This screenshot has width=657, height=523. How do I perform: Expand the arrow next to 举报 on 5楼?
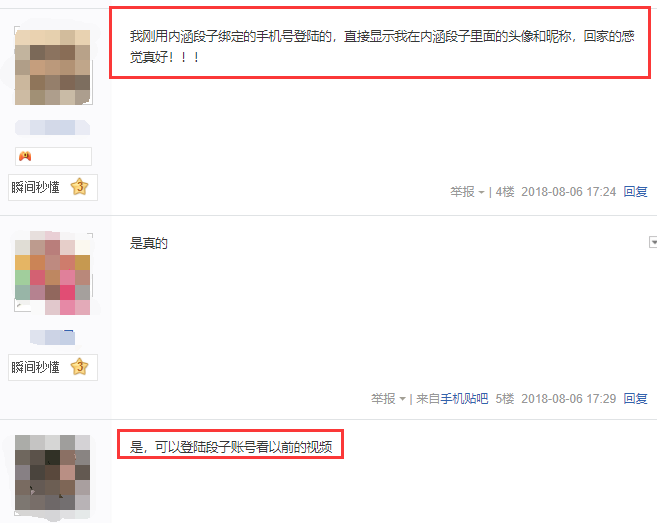click(x=402, y=399)
